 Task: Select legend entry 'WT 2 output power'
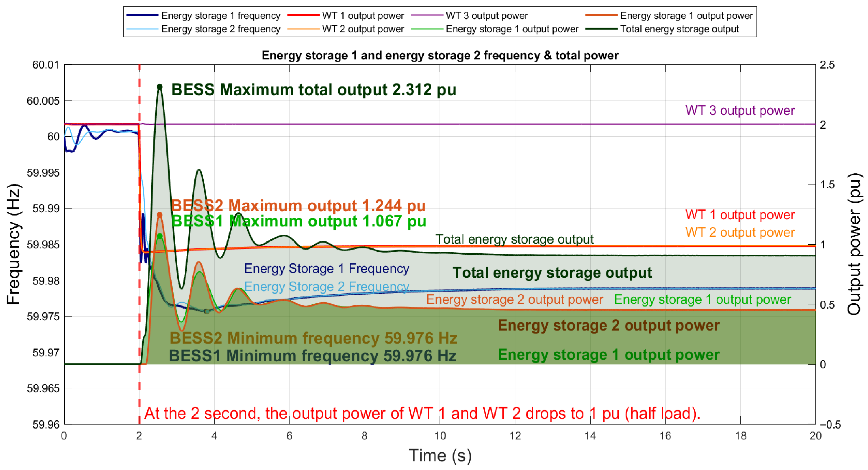click(x=363, y=29)
